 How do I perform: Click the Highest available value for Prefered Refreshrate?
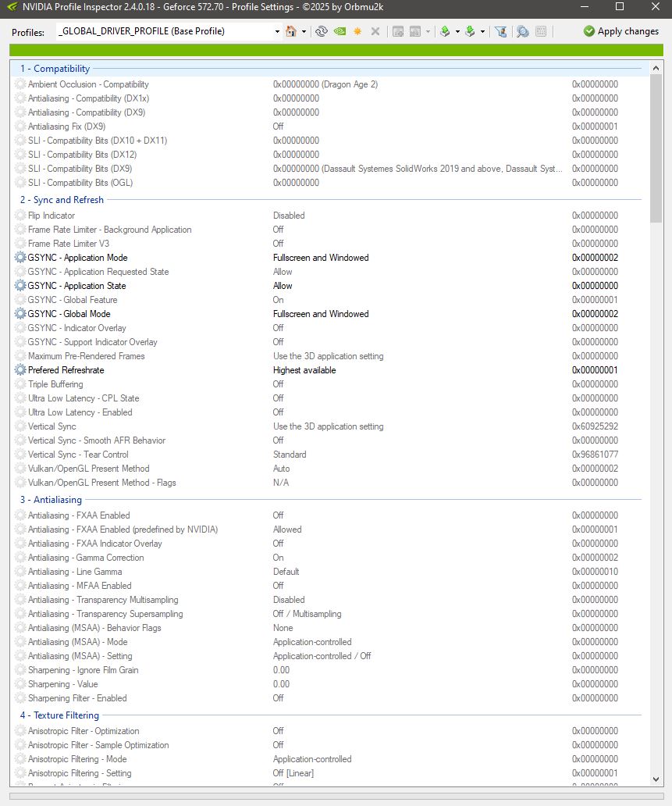304,370
